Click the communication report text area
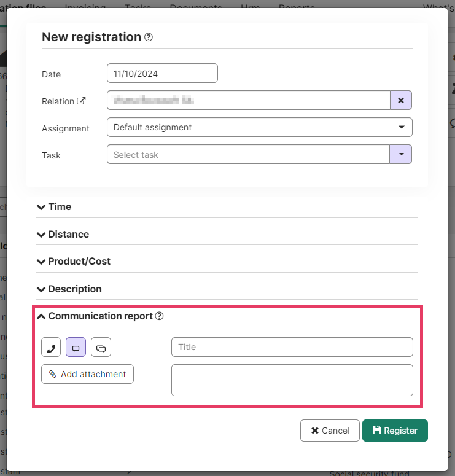455x476 pixels. pyautogui.click(x=292, y=380)
